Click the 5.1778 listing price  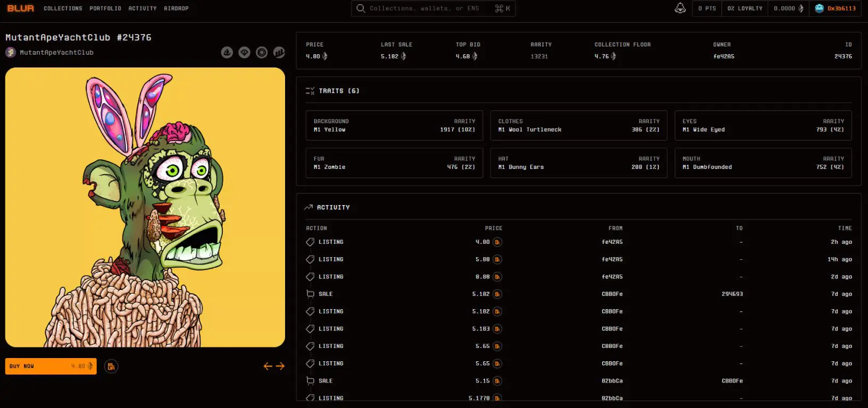pos(479,398)
